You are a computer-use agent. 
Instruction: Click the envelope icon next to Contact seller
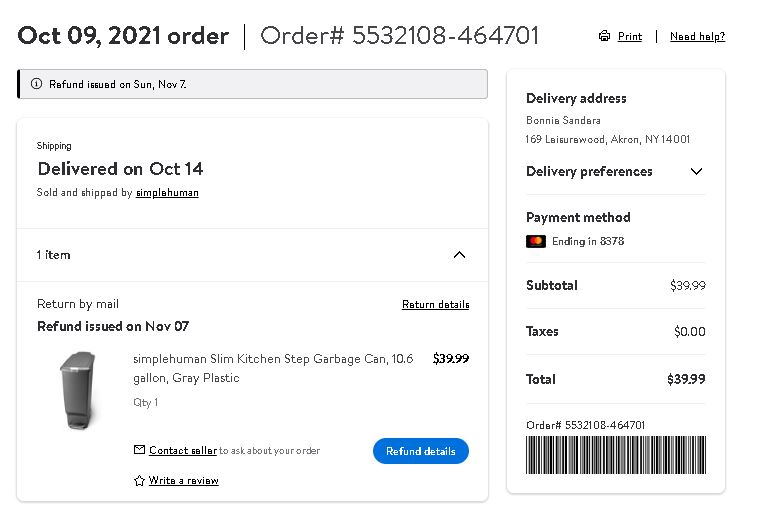click(139, 450)
